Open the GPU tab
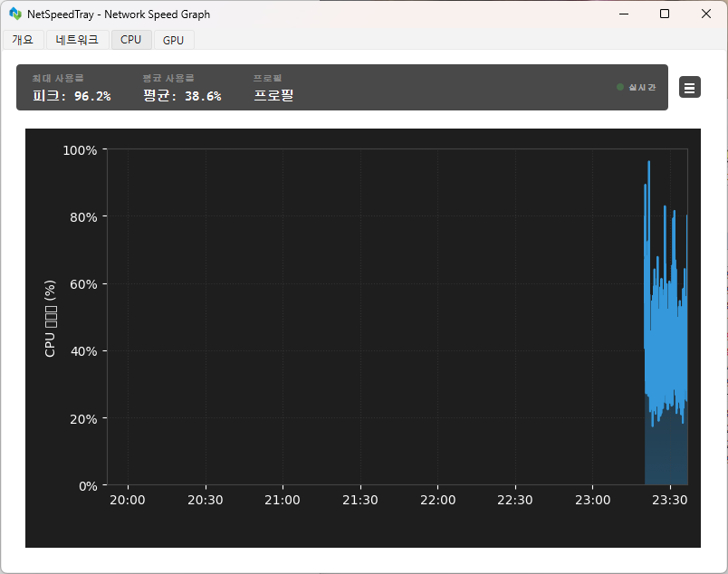This screenshot has width=728, height=574. click(x=174, y=40)
